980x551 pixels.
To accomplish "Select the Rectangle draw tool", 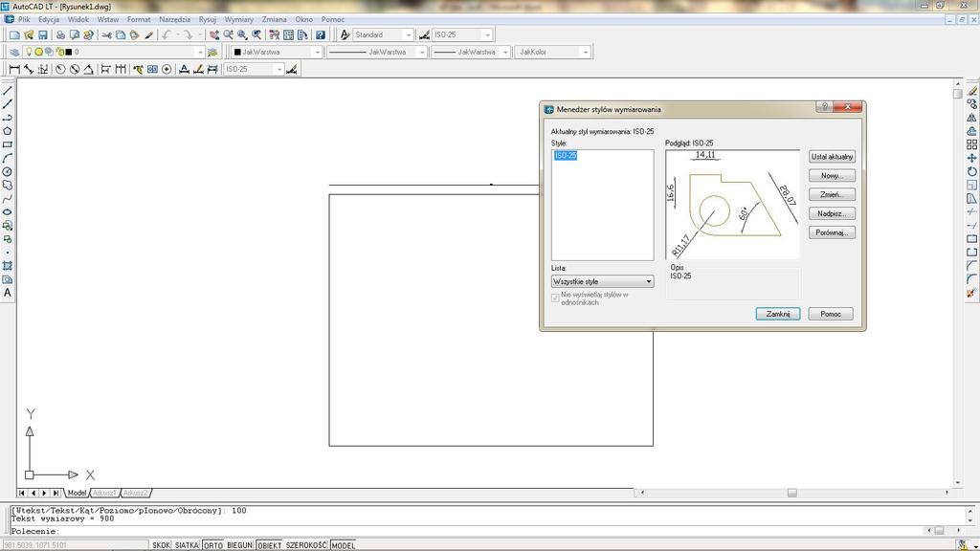I will point(8,145).
